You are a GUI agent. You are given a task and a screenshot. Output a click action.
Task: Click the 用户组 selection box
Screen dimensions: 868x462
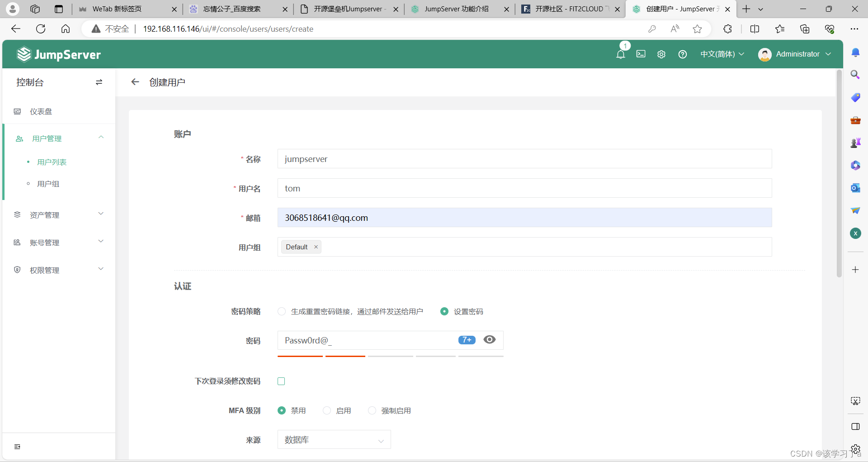click(524, 247)
